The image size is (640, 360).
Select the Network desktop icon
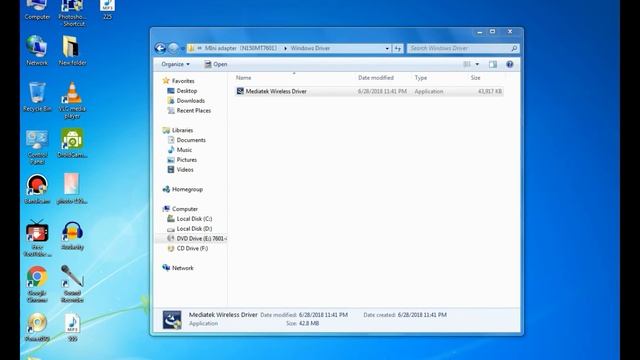tap(37, 51)
